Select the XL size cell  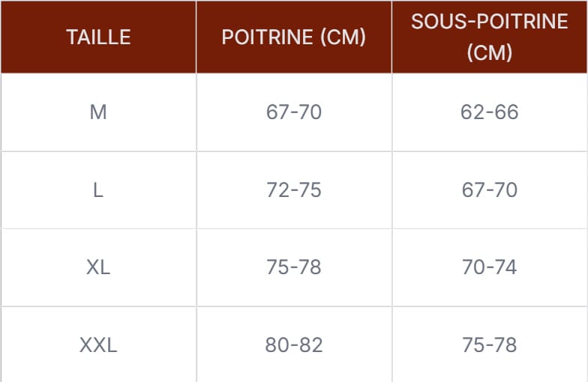pyautogui.click(x=98, y=267)
